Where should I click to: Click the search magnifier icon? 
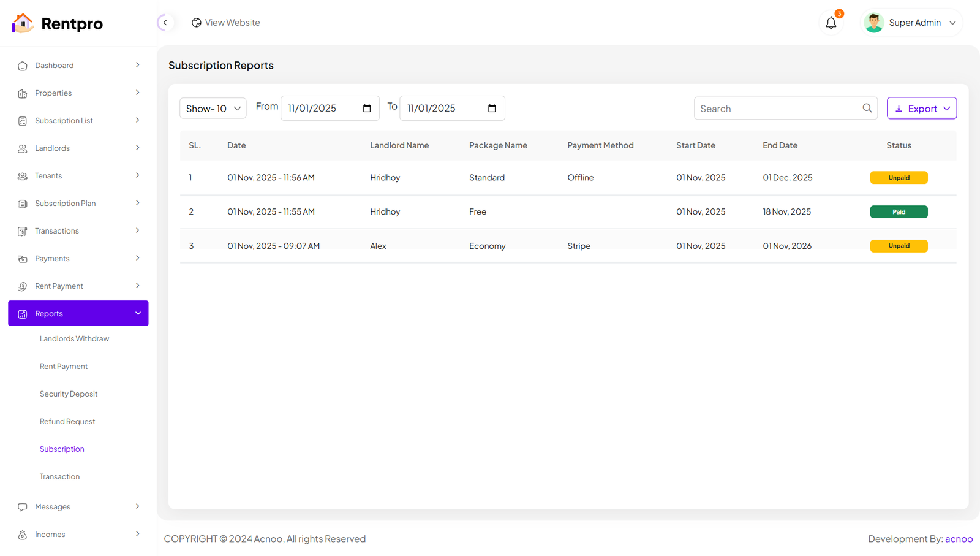coord(867,109)
